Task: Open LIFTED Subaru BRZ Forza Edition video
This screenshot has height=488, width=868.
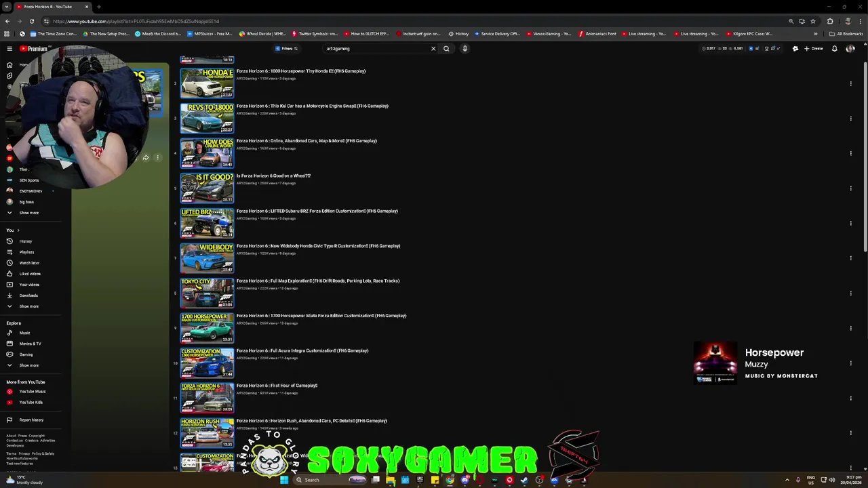Action: point(317,211)
